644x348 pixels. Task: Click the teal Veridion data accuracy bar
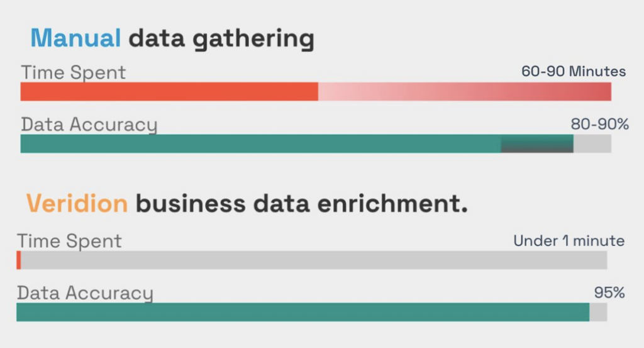(x=303, y=312)
